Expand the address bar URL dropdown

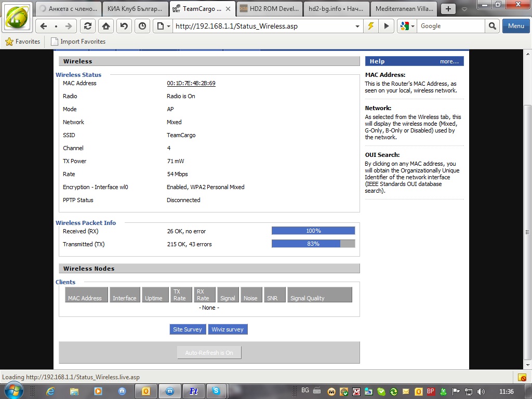coord(357,26)
